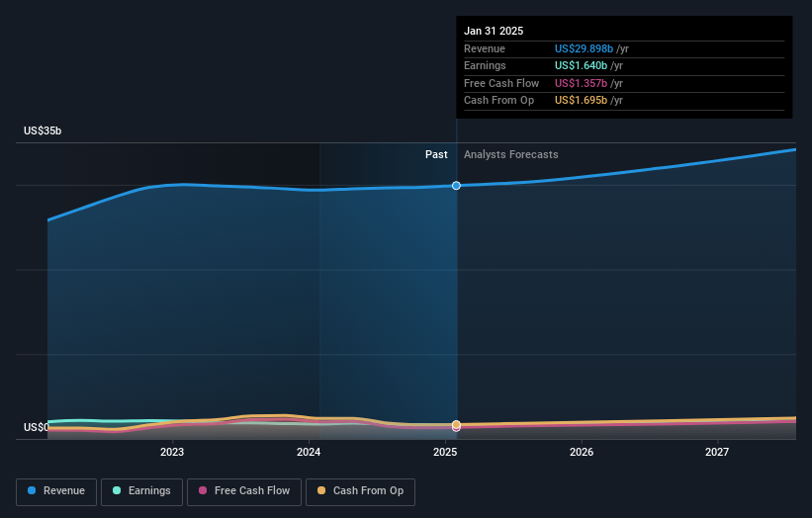
Task: Click the US$35b y-axis label
Action: click(43, 130)
